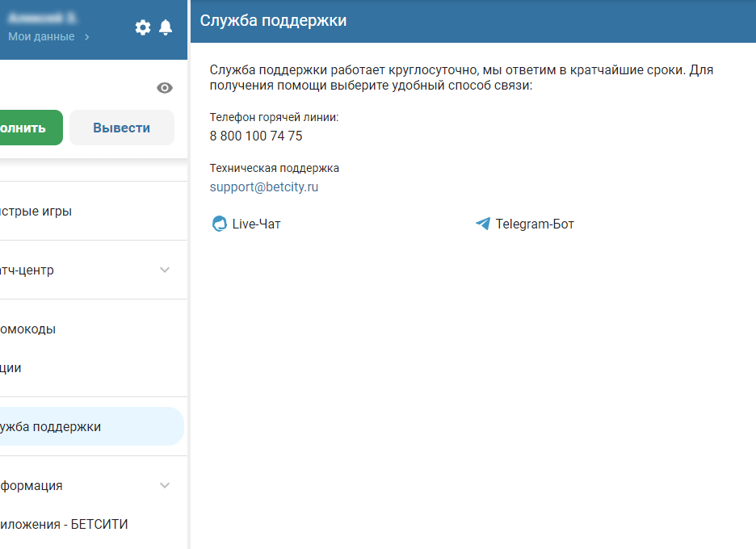Open the Live-Чат support option
This screenshot has width=756, height=549.
pyautogui.click(x=246, y=224)
